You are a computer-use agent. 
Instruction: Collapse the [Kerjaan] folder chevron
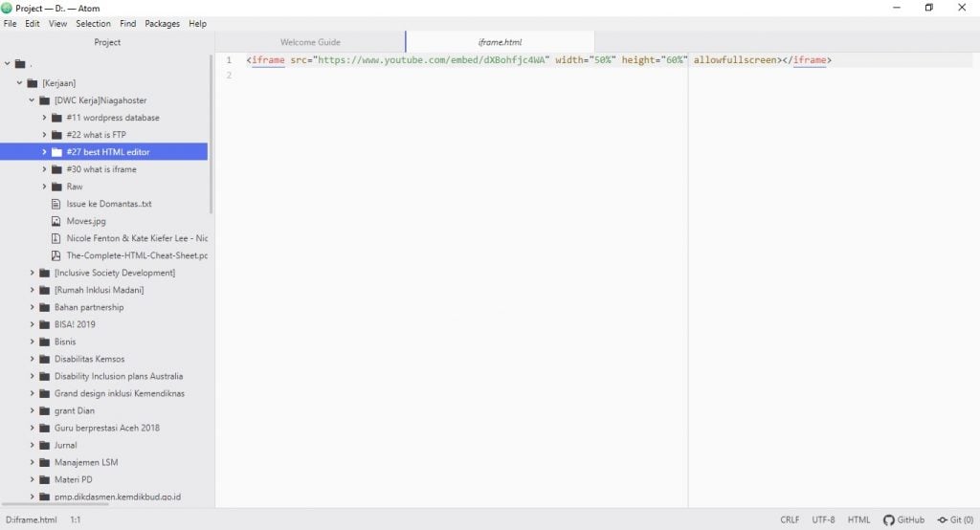(x=19, y=82)
